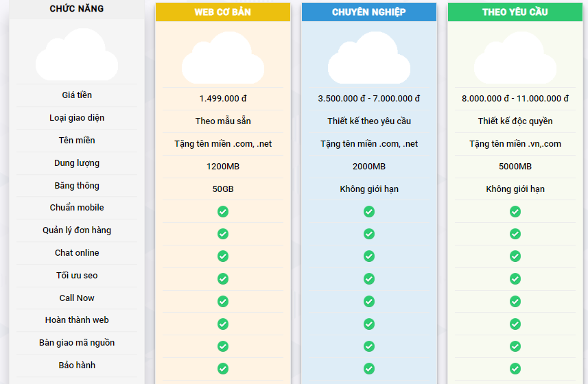Screen dimensions: 588x384
Task: Click the 1.499.000 đ price
Action: [x=223, y=99]
